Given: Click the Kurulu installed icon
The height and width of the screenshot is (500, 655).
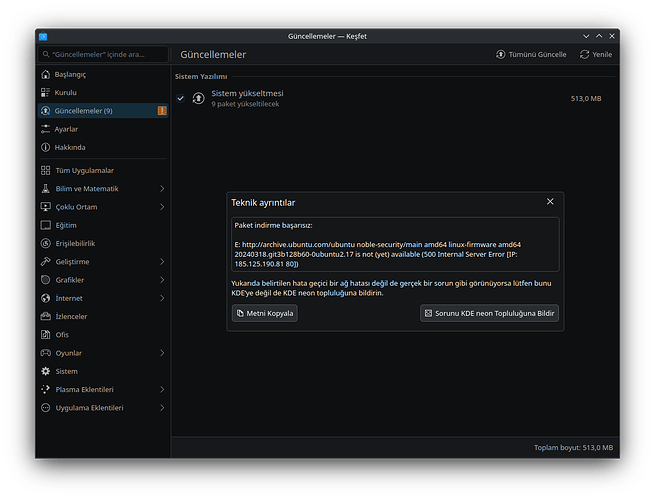Looking at the screenshot, I should 46,92.
